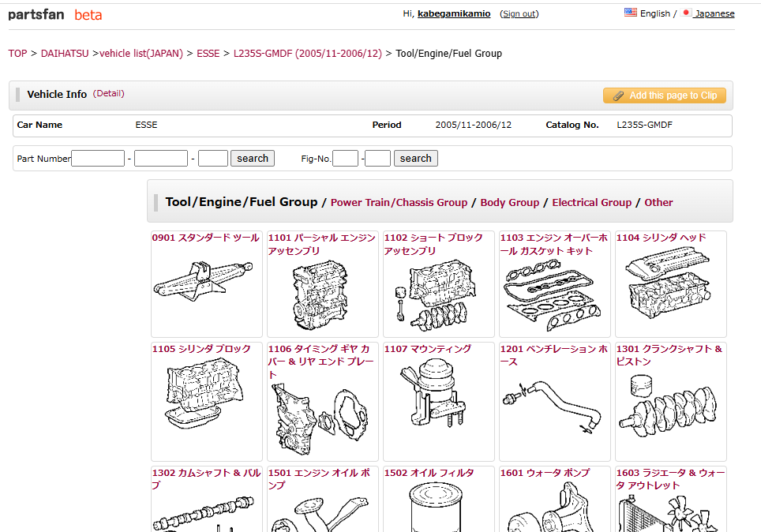Click the 1201 title link
Viewport: 761px width, 532px height.
point(553,355)
